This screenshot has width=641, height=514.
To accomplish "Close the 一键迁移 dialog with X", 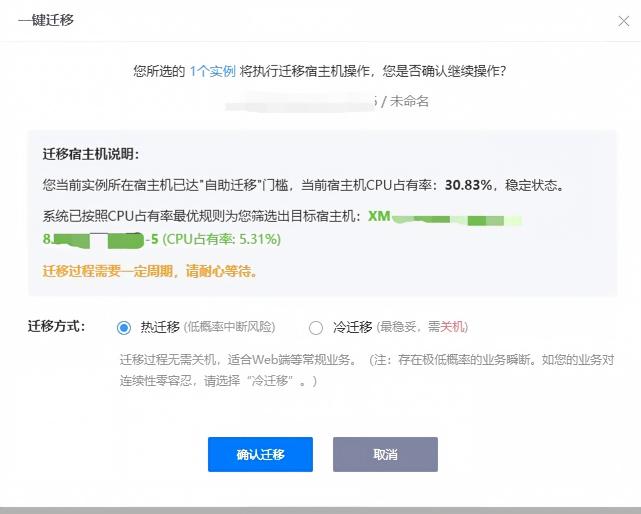I will pyautogui.click(x=623, y=21).
